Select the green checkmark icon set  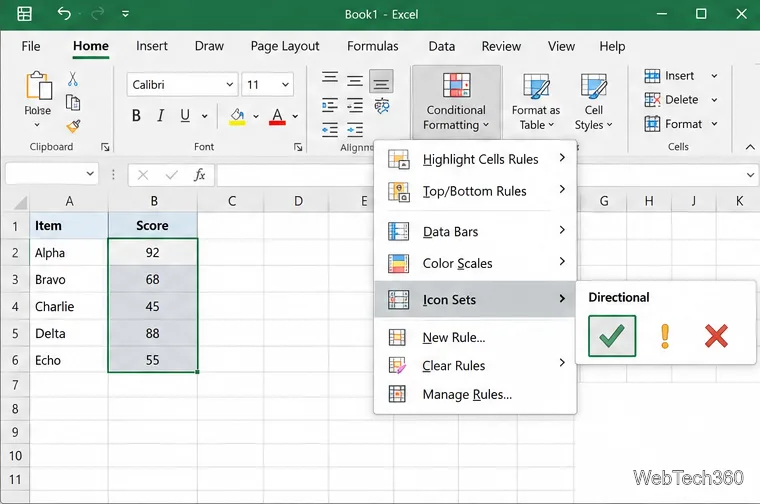coord(612,336)
